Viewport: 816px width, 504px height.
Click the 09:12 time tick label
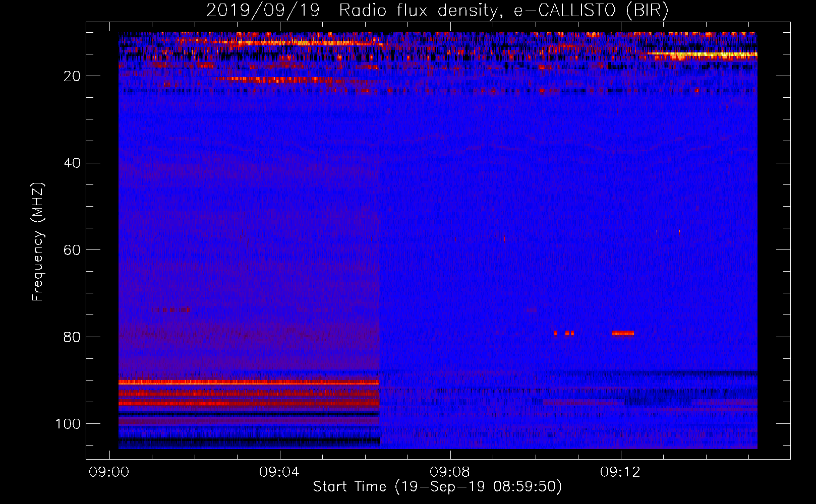pos(620,472)
